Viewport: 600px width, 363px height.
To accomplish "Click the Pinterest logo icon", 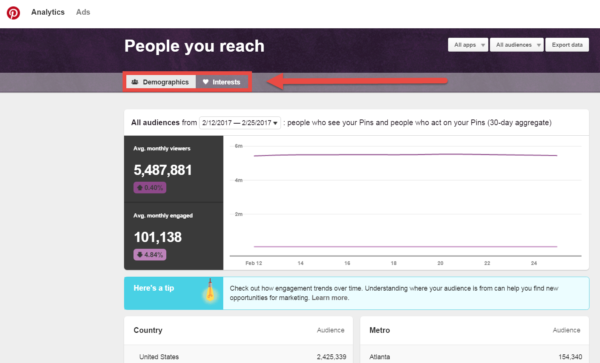I will (13, 13).
